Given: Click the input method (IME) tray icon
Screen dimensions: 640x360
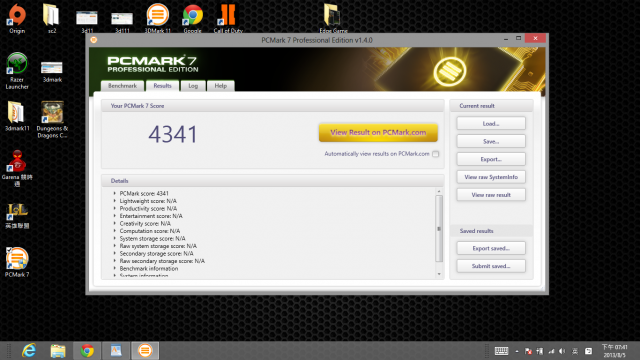Looking at the screenshot, I should coord(575,351).
